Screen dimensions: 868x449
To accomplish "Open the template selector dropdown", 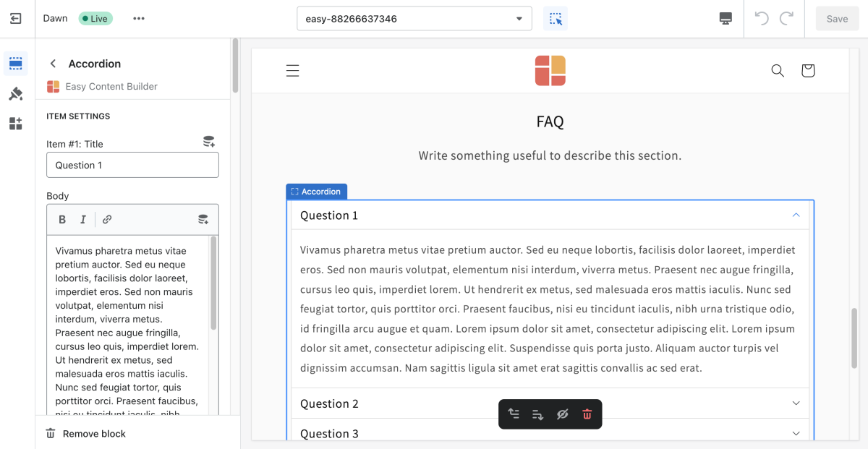I will pos(414,19).
